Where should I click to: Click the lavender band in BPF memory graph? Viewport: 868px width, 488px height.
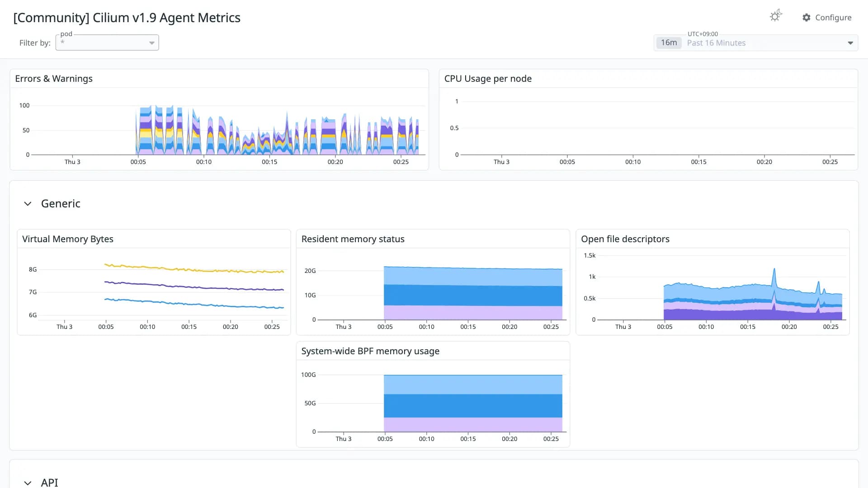(x=473, y=424)
